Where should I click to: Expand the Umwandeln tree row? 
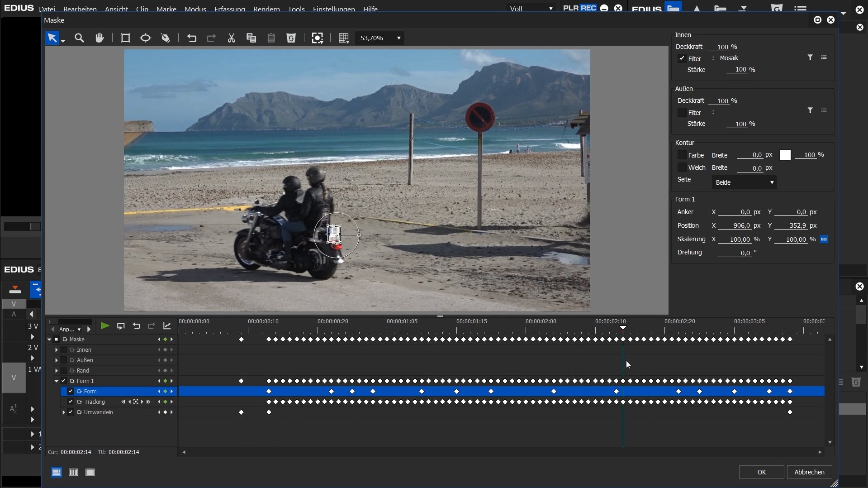pyautogui.click(x=63, y=412)
